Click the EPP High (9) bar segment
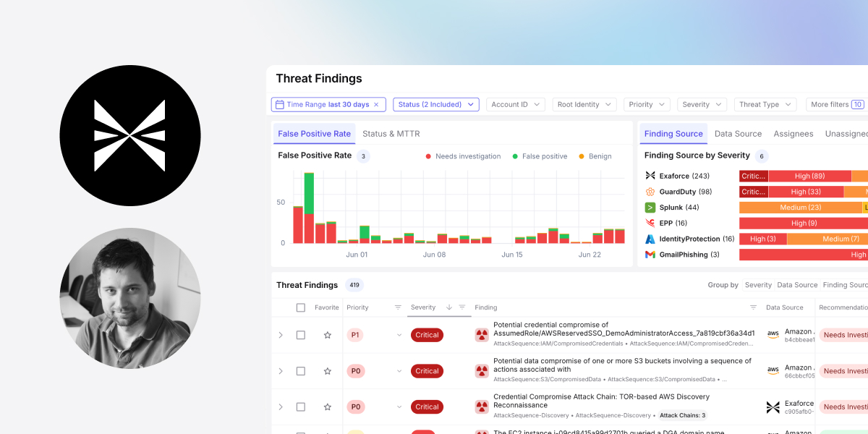Image resolution: width=868 pixels, height=434 pixels. (804, 224)
